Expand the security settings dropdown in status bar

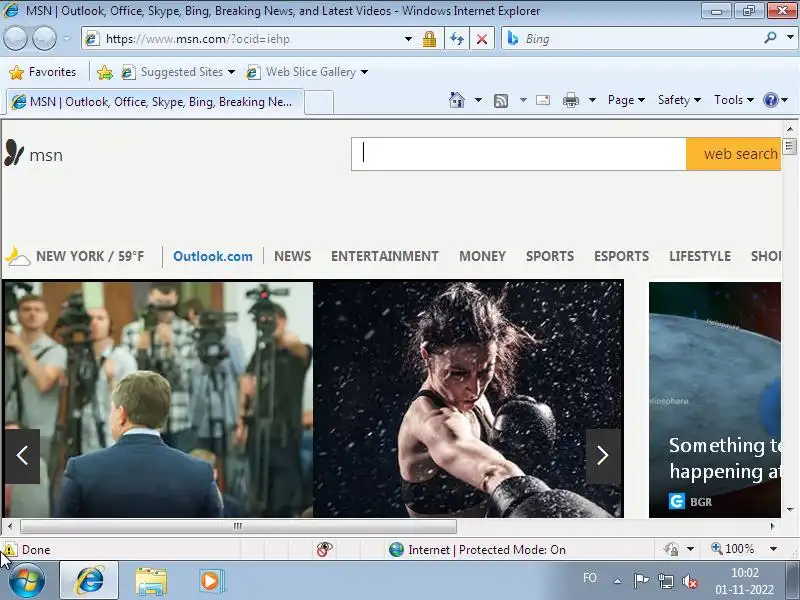click(690, 549)
